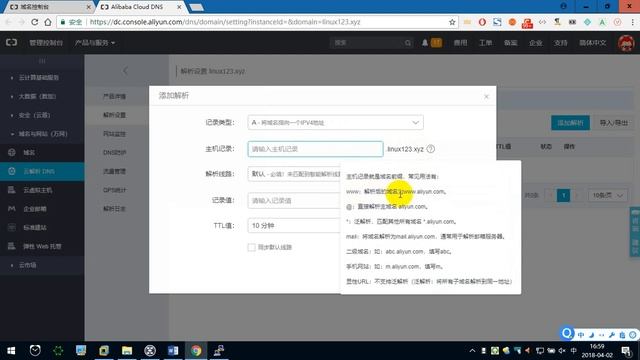Click the help question mark beside linux123.xyz
Screen dimensions: 640x360
(431, 149)
